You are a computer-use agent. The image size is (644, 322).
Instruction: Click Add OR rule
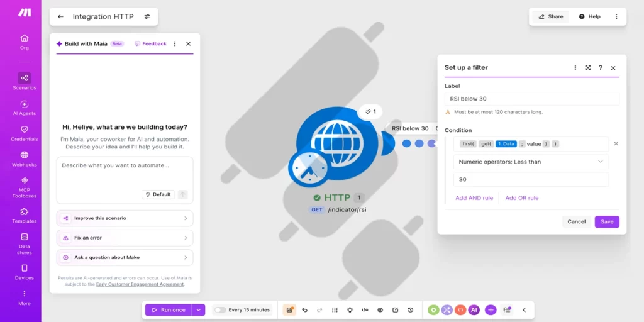[522, 198]
